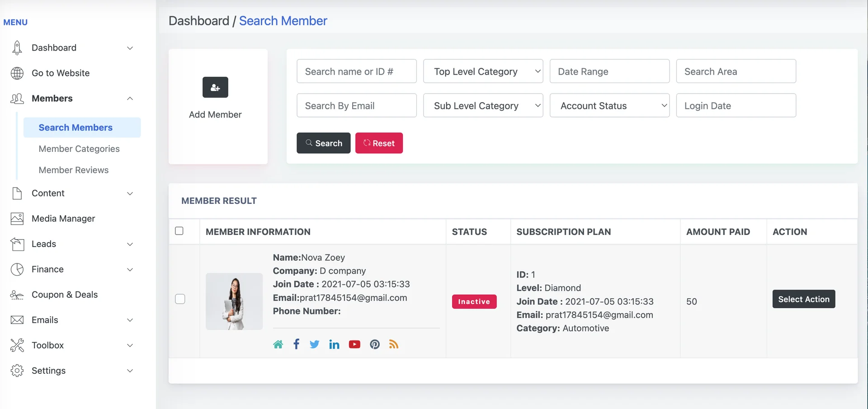The height and width of the screenshot is (409, 868).
Task: Select the checkbox beside Nova Zoey
Action: pos(180,299)
